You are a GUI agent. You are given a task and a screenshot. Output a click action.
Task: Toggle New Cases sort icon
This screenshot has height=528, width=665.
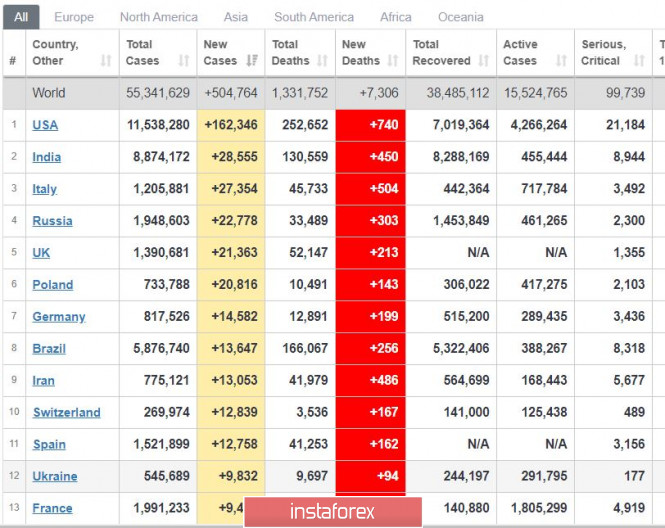coord(252,61)
